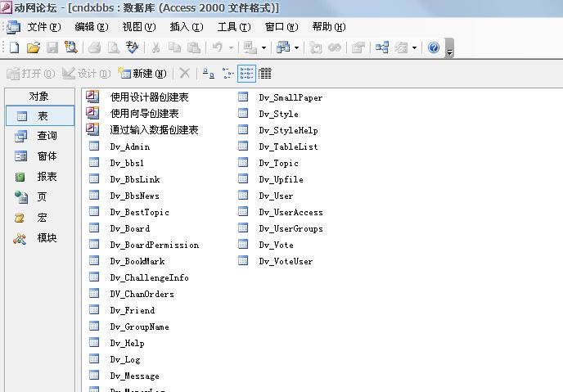Expand the Undo dropdown arrow
The image size is (563, 392).
click(x=231, y=47)
